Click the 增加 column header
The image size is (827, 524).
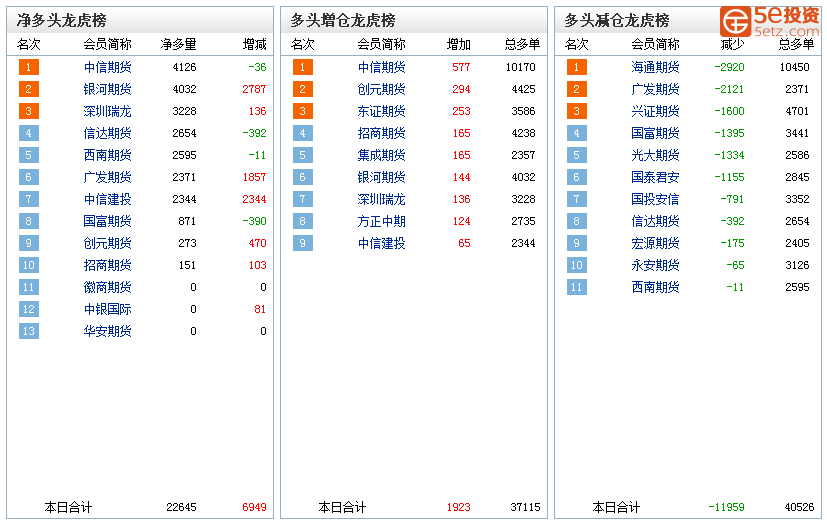(459, 45)
